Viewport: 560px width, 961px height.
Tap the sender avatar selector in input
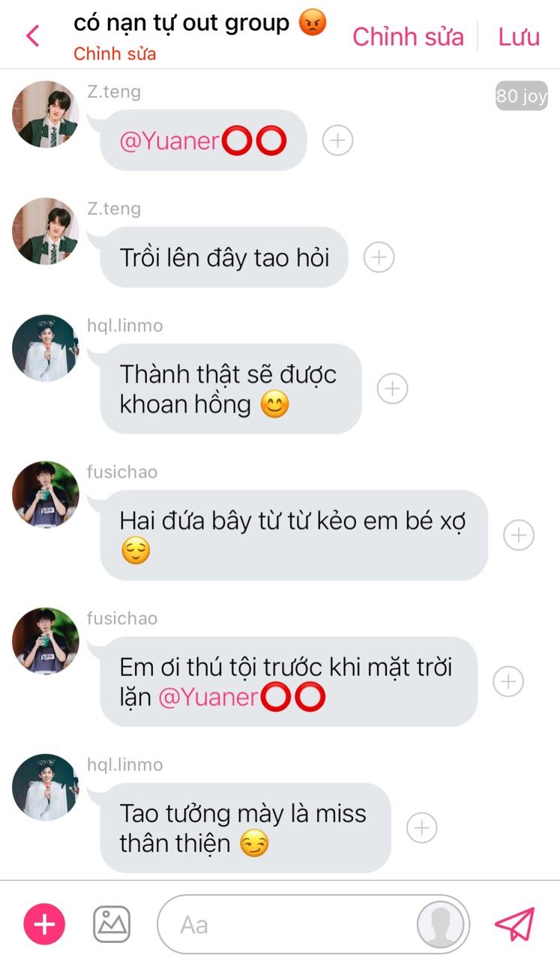pyautogui.click(x=439, y=924)
